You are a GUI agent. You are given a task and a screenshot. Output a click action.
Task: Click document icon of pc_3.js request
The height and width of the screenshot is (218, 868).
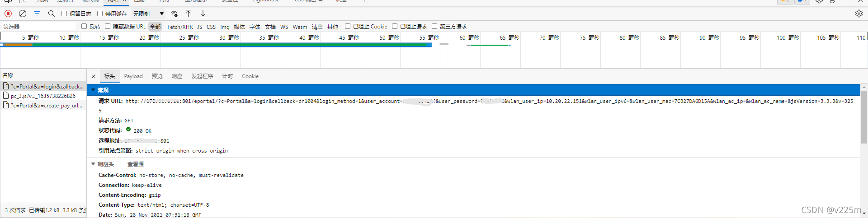(x=6, y=95)
